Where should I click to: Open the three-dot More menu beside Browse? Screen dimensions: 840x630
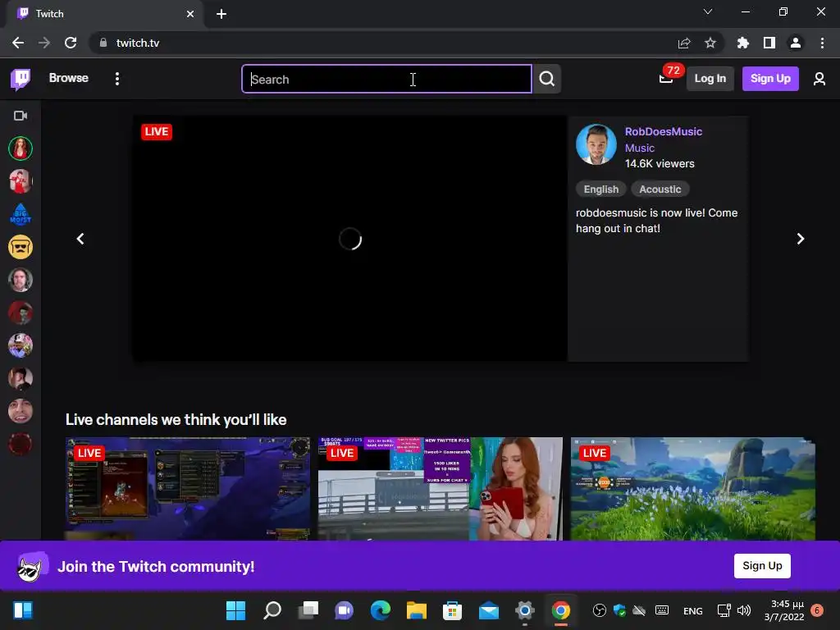click(116, 79)
